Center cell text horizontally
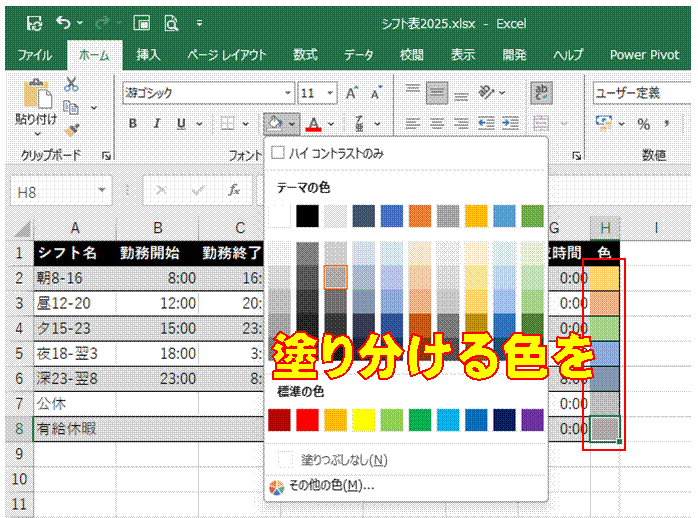 coord(437,123)
